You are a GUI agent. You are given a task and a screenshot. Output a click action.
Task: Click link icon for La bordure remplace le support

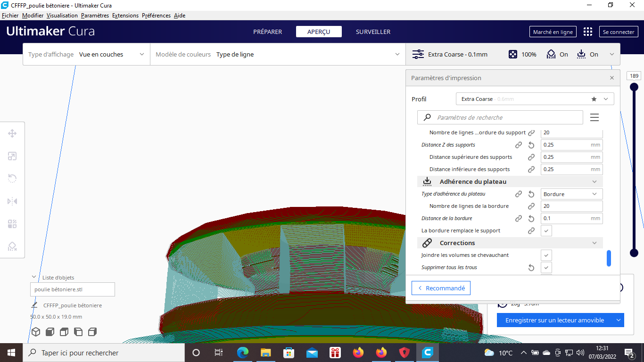(x=531, y=230)
